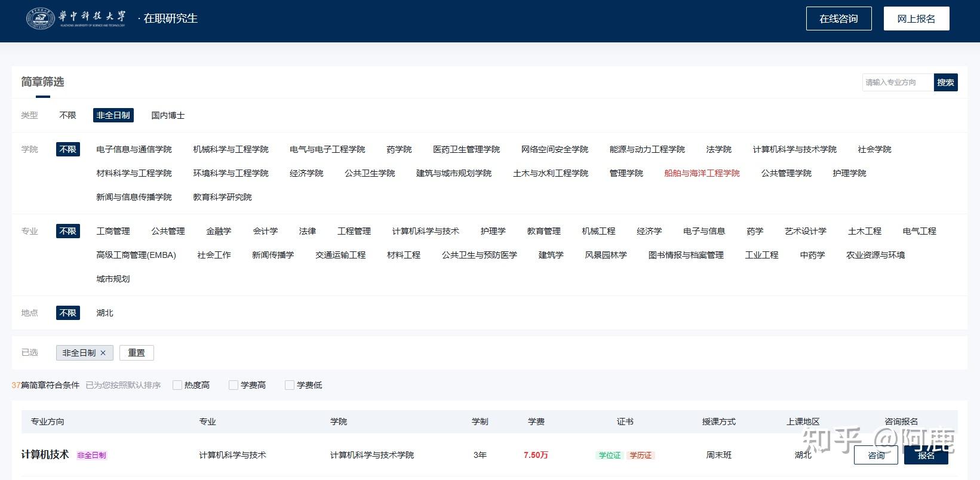The height and width of the screenshot is (480, 980).
Task: Choose major 法律
Action: coord(308,231)
